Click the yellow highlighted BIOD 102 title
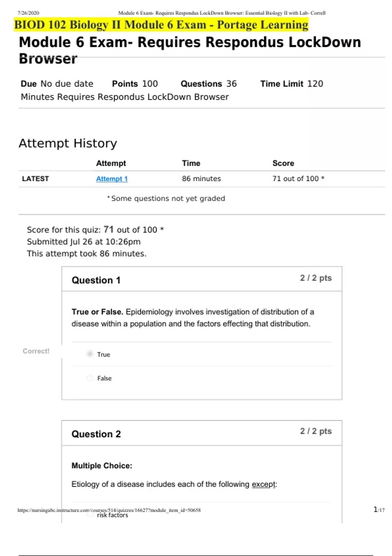The image size is (392, 556). tap(161, 25)
